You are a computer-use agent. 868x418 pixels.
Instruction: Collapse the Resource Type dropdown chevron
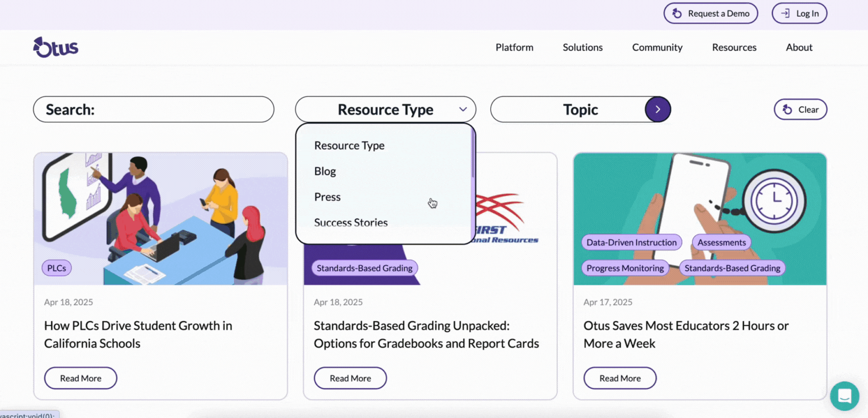click(x=463, y=109)
